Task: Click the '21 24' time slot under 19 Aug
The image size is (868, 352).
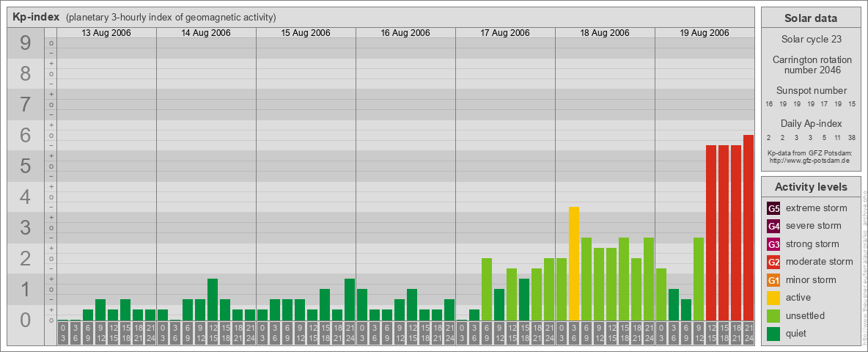Action: [749, 333]
